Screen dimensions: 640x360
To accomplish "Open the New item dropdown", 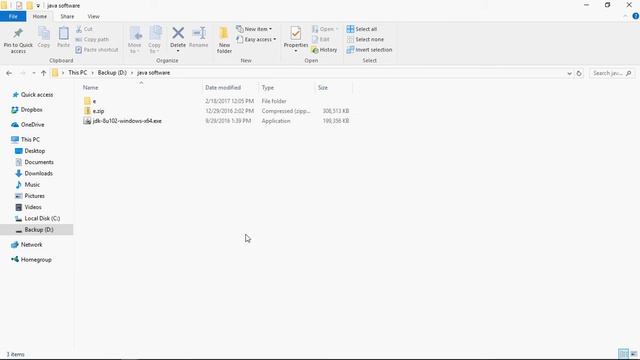I will (x=254, y=29).
